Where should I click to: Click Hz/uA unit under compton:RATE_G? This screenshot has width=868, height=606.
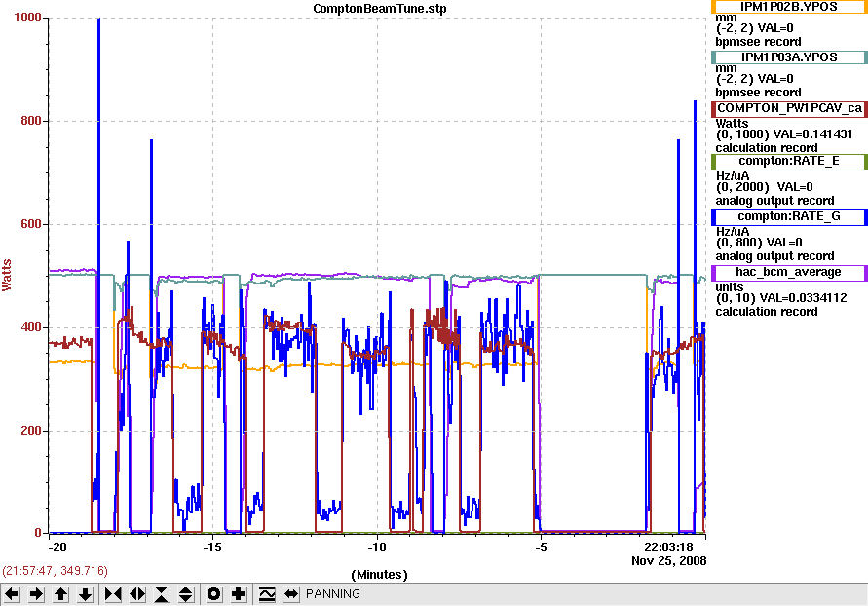(733, 231)
